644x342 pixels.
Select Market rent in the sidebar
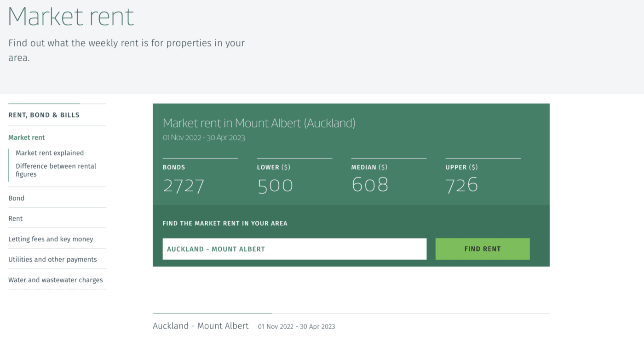click(x=27, y=137)
